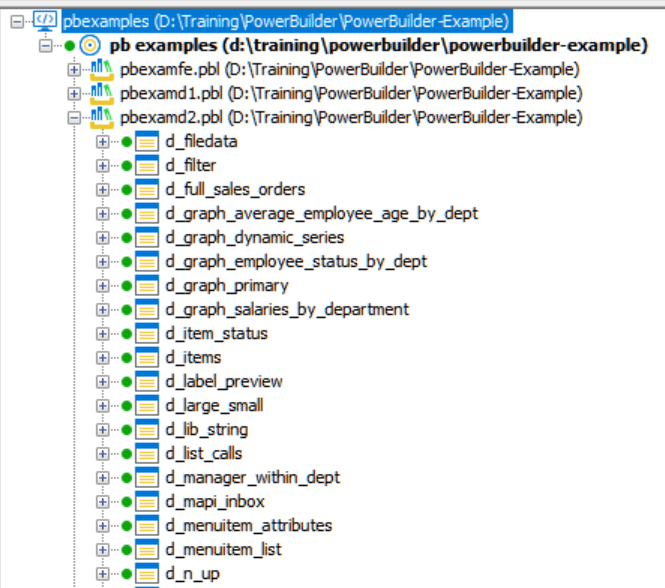Select d_graph_employee_status_by_dept entry
665x588 pixels.
click(x=296, y=262)
